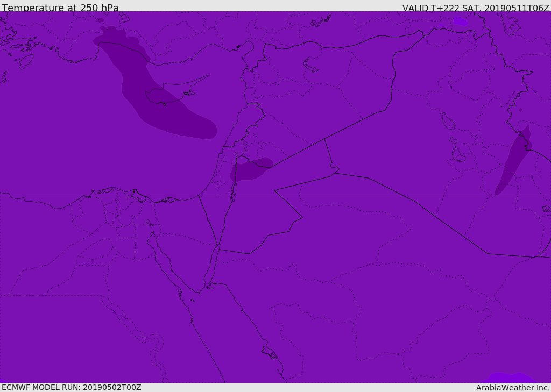The width and height of the screenshot is (551, 392).
Task: Click Lake Tharthar in central Iraq
Action: coord(448,121)
